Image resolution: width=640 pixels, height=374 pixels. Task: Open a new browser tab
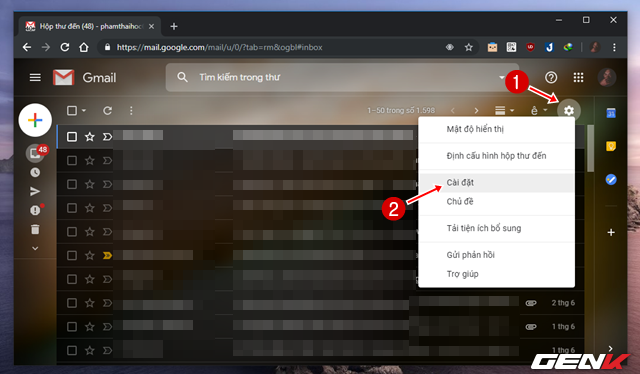coord(174,27)
